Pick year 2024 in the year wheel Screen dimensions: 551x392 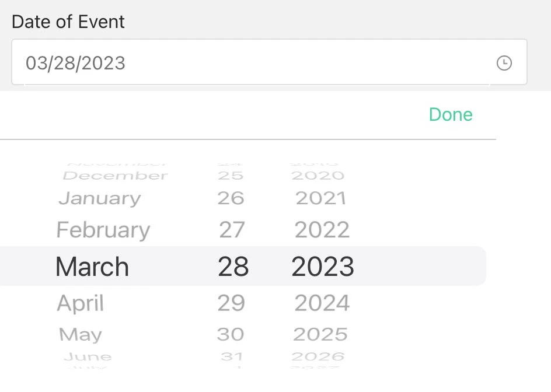pyautogui.click(x=322, y=303)
